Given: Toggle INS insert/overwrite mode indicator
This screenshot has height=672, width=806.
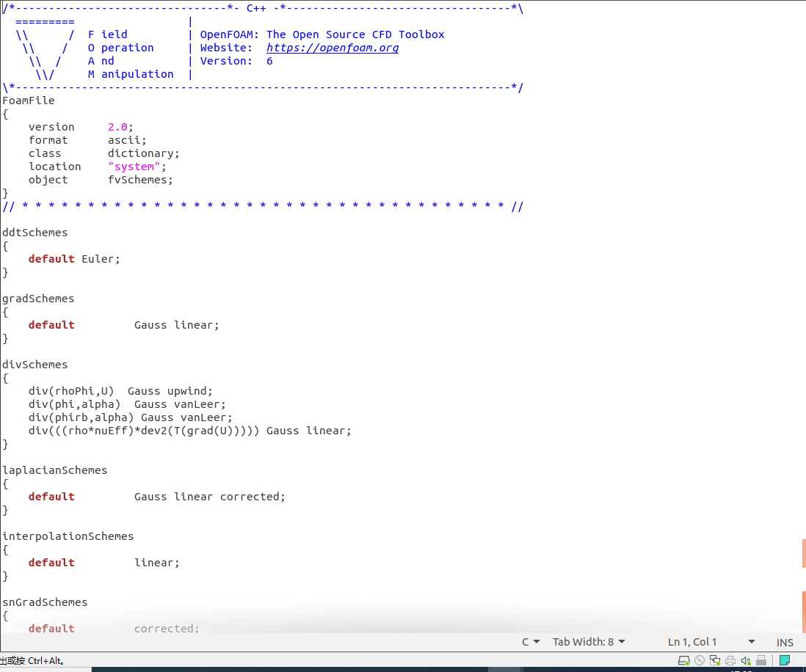Looking at the screenshot, I should pyautogui.click(x=785, y=642).
